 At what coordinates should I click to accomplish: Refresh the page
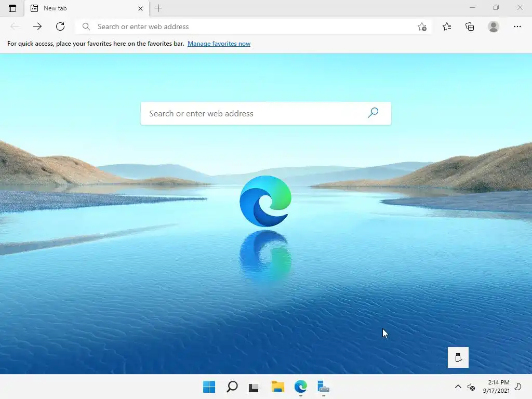click(x=60, y=26)
